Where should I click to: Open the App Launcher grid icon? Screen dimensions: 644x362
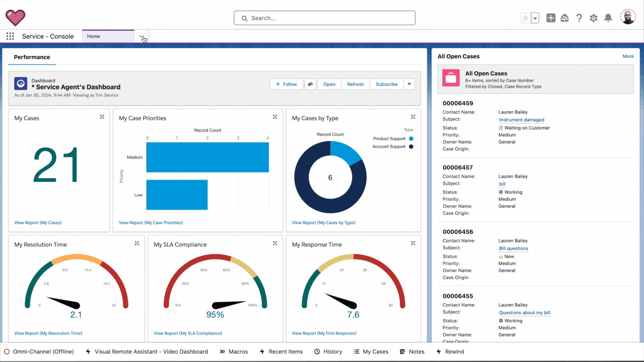(10, 36)
